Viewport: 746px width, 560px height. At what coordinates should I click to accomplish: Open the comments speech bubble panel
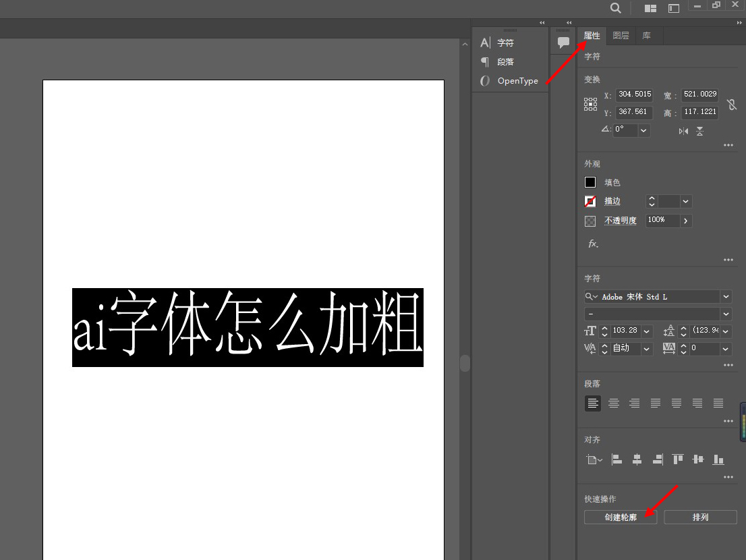click(563, 43)
